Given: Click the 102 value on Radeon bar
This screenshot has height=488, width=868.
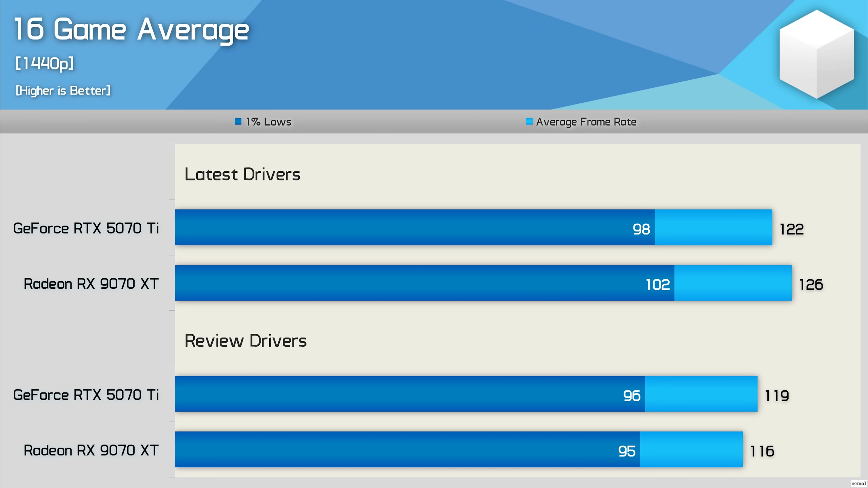Looking at the screenshot, I should point(657,285).
